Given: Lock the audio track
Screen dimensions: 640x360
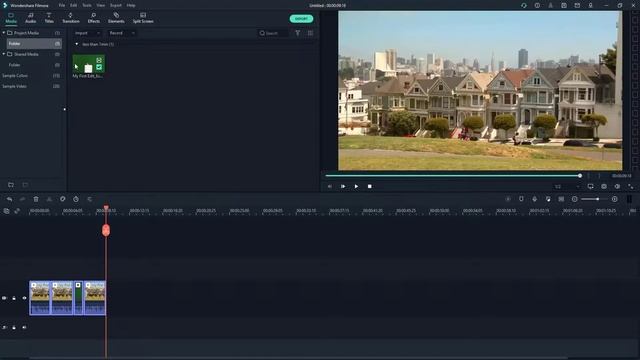Looking at the screenshot, I should pyautogui.click(x=14, y=327).
